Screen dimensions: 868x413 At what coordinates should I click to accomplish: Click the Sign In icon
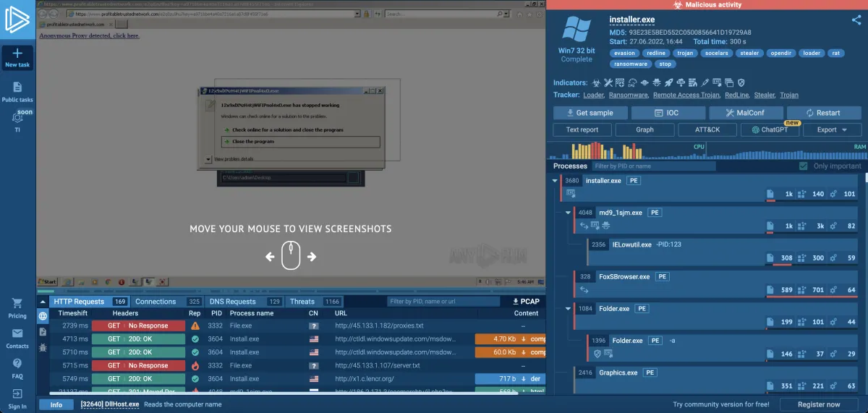17,394
